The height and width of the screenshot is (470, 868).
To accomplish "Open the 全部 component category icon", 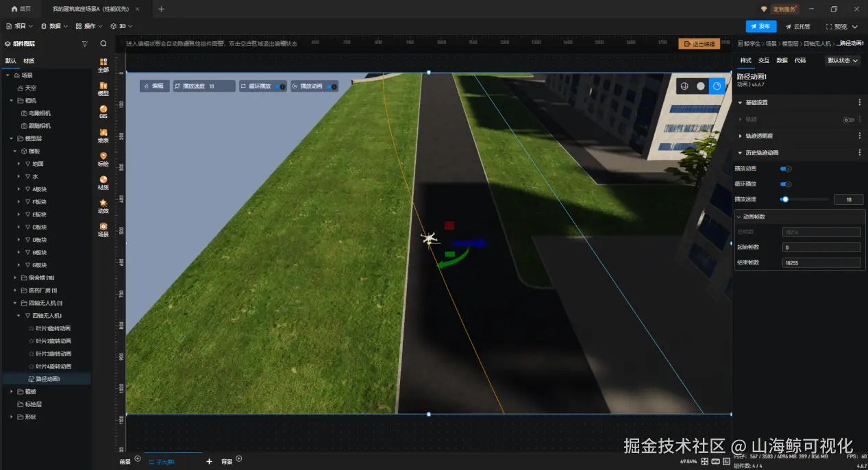I will pyautogui.click(x=103, y=65).
